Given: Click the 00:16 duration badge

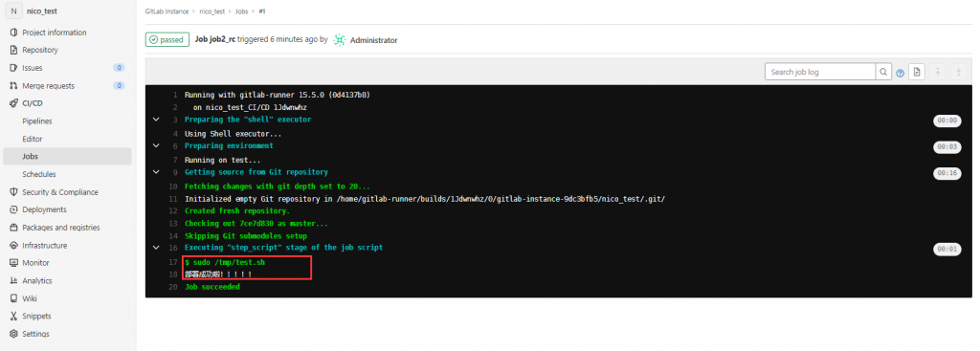Looking at the screenshot, I should 947,174.
